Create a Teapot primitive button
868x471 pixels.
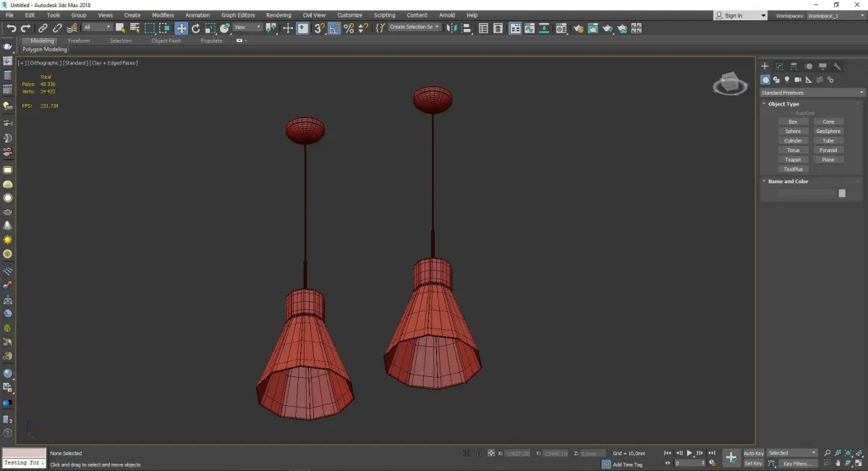pyautogui.click(x=793, y=160)
